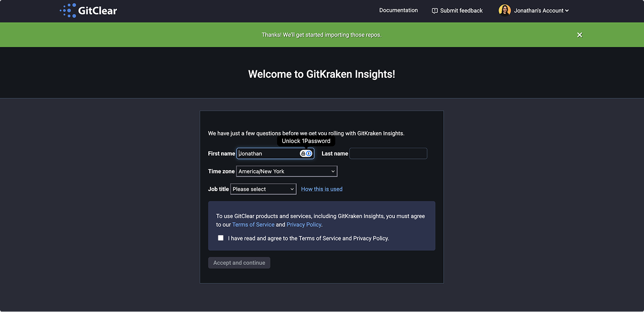Click the GitClear brand name text
The height and width of the screenshot is (312, 644).
coord(98,11)
